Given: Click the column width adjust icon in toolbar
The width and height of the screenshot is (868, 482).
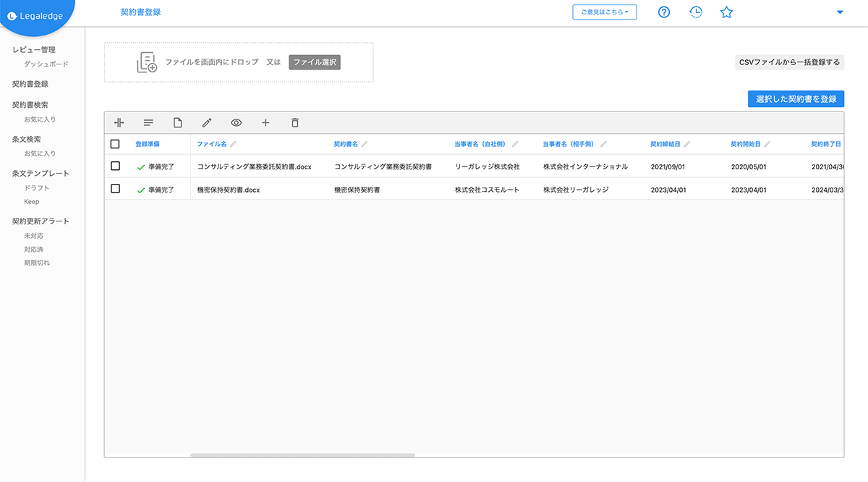Looking at the screenshot, I should coord(119,123).
